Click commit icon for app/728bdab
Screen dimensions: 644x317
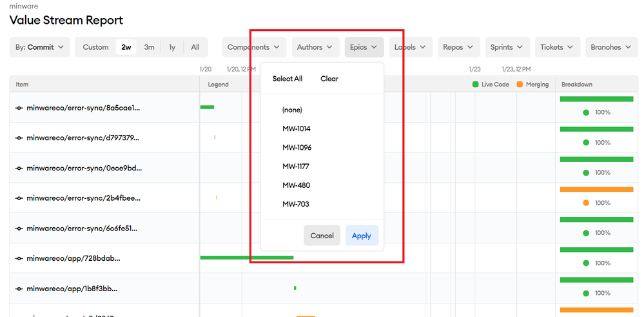(x=19, y=259)
